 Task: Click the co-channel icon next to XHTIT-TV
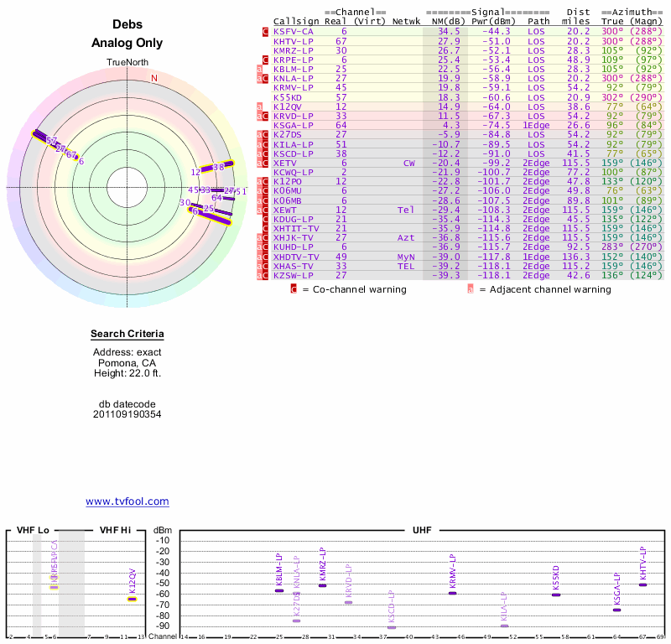point(266,227)
